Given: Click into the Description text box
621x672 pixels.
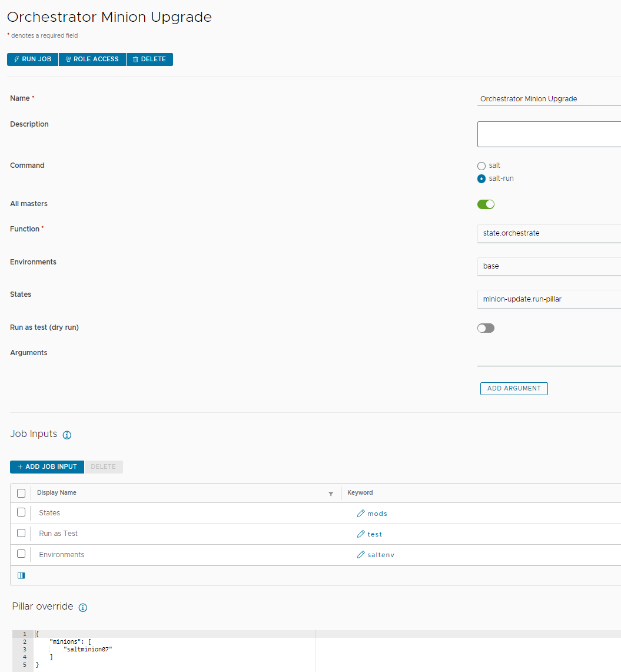Looking at the screenshot, I should click(549, 134).
